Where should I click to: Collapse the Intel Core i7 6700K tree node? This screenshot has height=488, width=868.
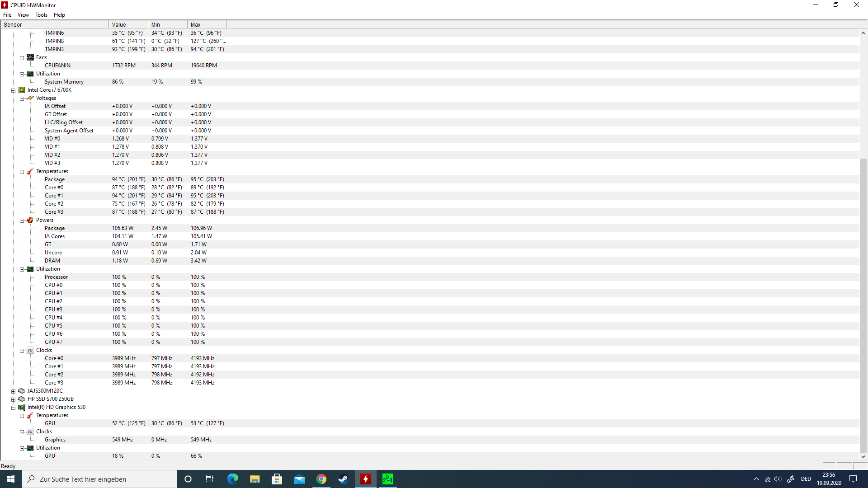13,90
